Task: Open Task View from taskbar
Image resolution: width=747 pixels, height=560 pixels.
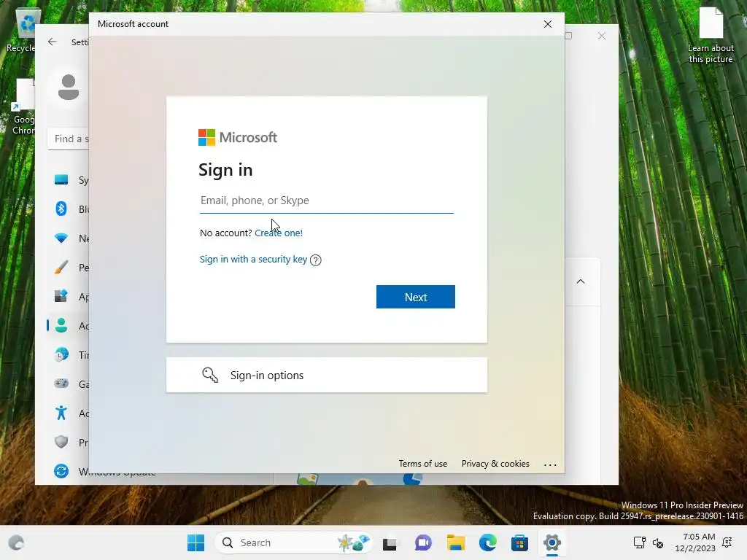Action: 390,543
